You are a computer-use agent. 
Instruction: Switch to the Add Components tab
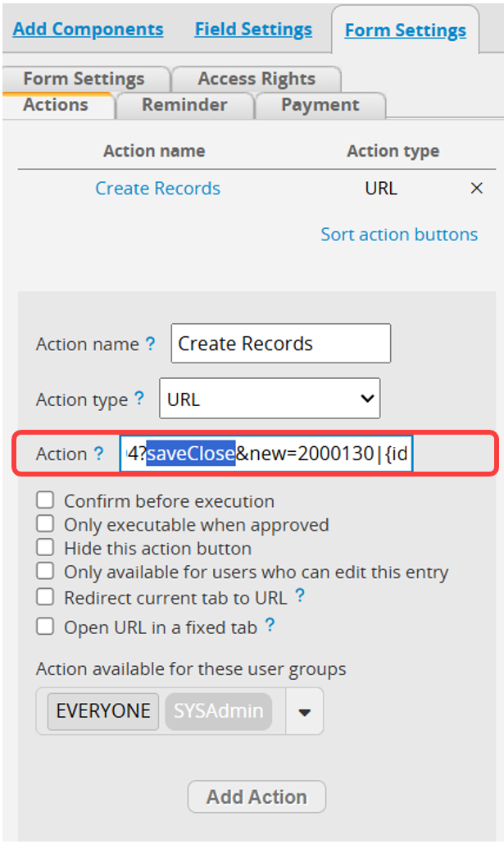89,29
